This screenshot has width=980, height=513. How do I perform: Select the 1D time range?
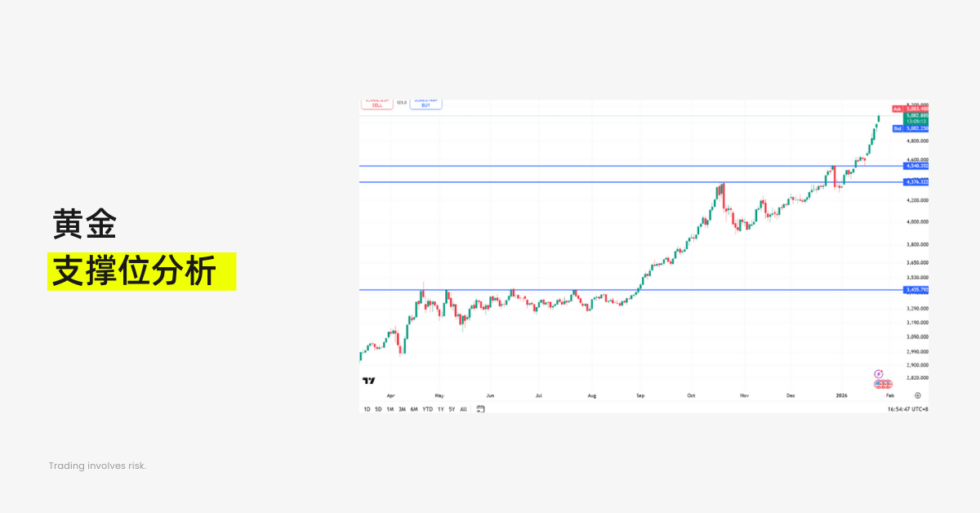click(367, 409)
